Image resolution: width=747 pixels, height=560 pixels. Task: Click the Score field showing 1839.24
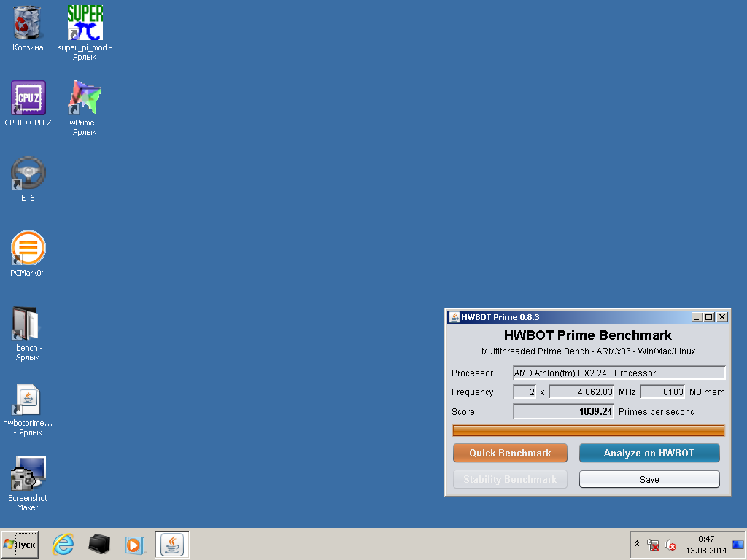563,411
